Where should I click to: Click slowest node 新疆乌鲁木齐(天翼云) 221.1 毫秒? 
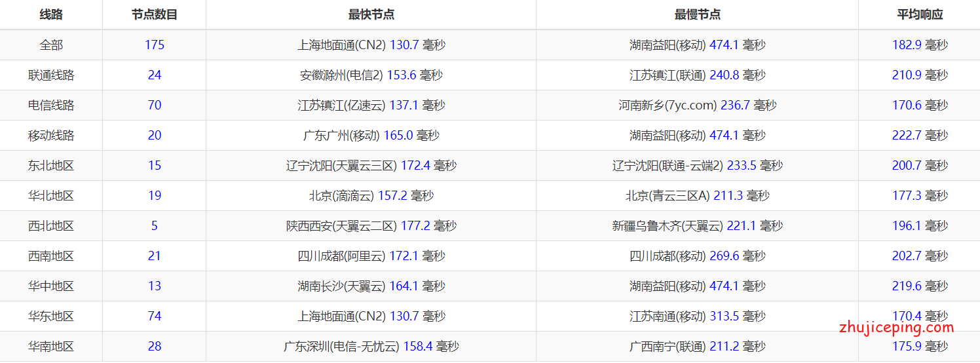(698, 226)
